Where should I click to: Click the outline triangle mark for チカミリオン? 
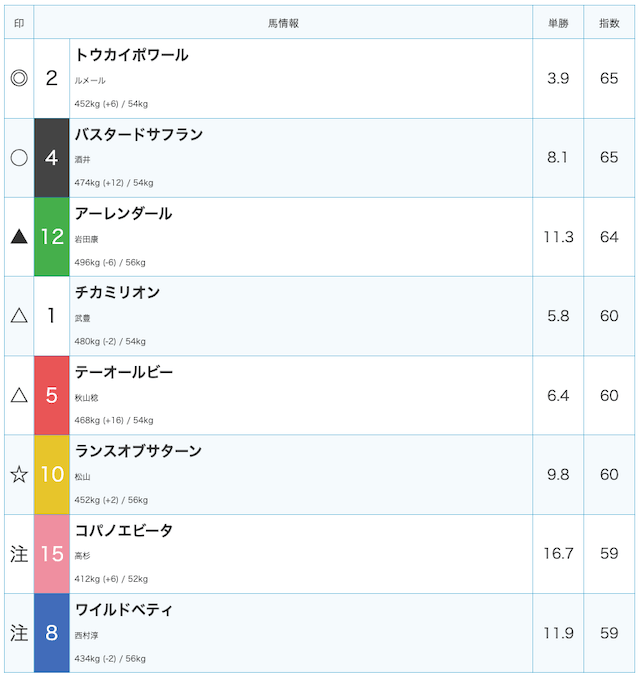coord(19,316)
